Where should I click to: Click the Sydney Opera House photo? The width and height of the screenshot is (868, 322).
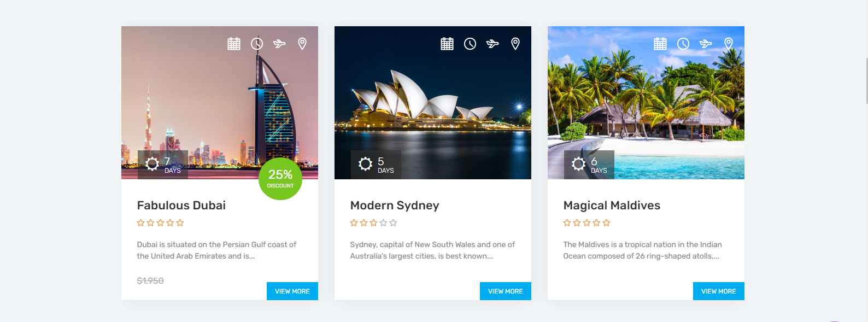pyautogui.click(x=433, y=103)
